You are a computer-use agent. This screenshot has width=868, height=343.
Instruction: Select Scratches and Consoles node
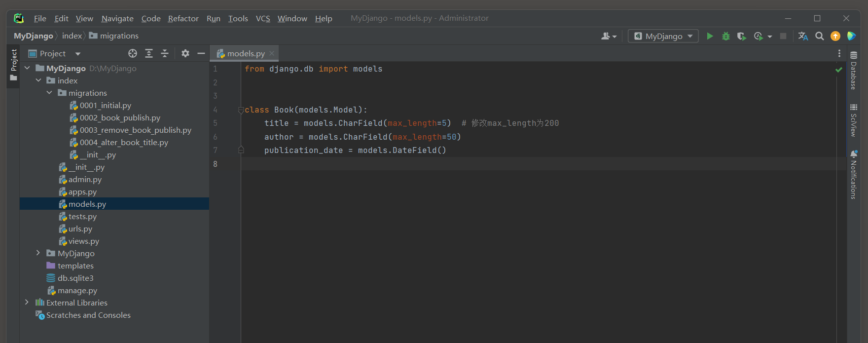coord(88,315)
